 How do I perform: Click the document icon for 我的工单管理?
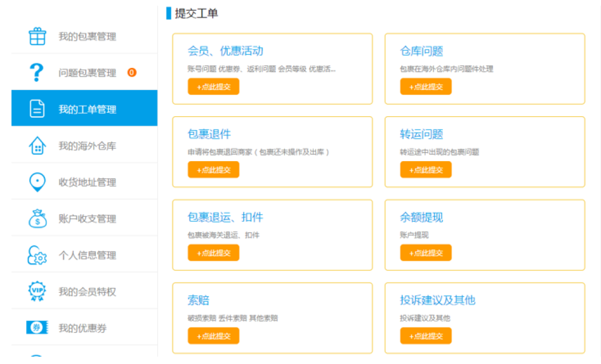point(37,108)
